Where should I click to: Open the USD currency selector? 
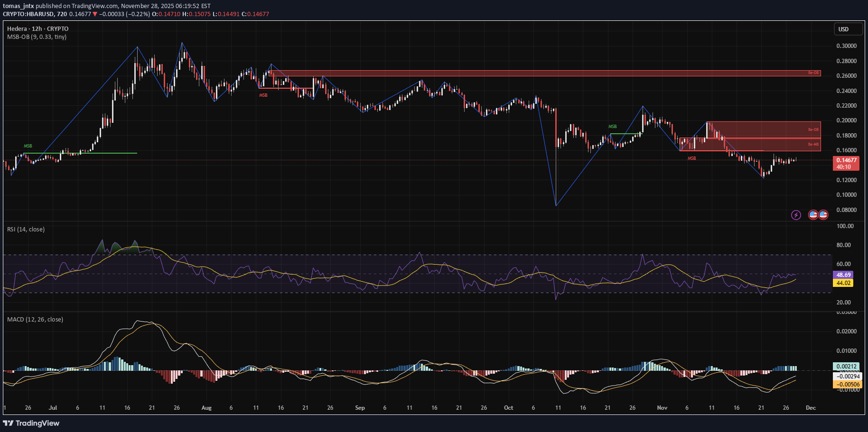click(848, 29)
